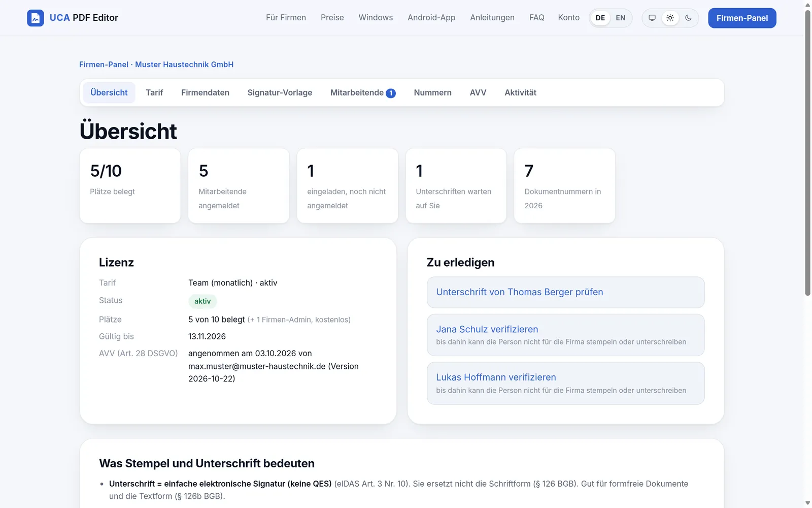Switch to the Mitarbeitende tab
This screenshot has width=812, height=508.
[x=362, y=92]
